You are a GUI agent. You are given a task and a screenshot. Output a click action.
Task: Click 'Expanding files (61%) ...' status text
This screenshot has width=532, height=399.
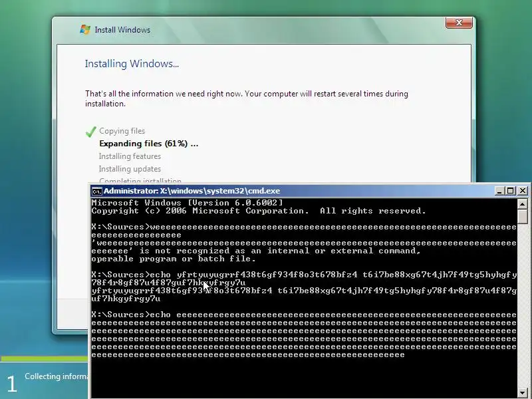click(x=148, y=144)
